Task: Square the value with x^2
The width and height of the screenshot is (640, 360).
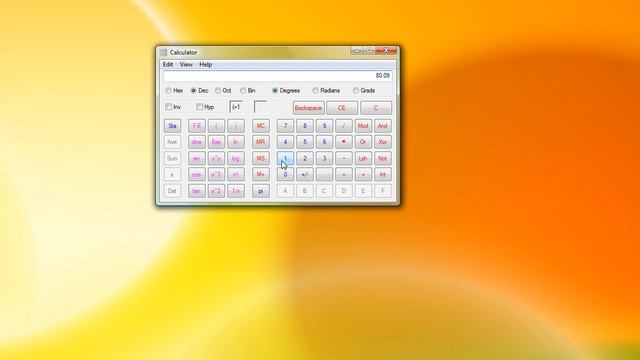Action: (216, 191)
